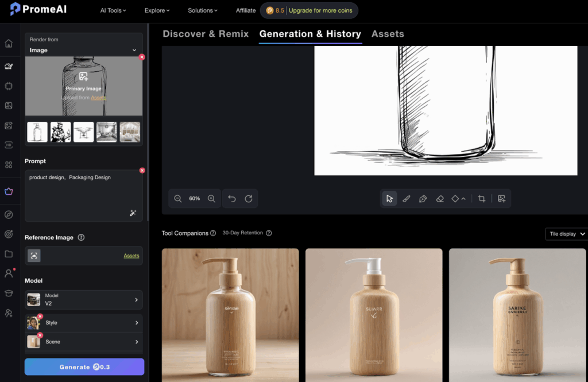
Task: Click Reference Image help question mark
Action: tap(81, 237)
